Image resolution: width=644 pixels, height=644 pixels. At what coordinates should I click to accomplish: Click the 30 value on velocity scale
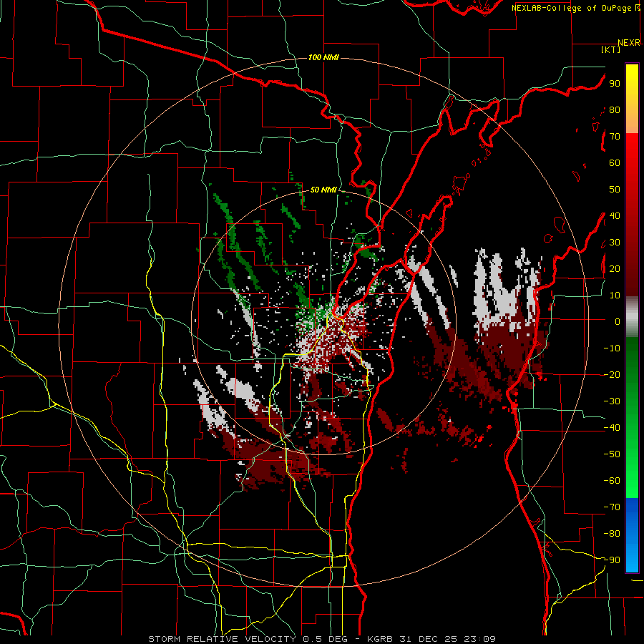tap(615, 243)
